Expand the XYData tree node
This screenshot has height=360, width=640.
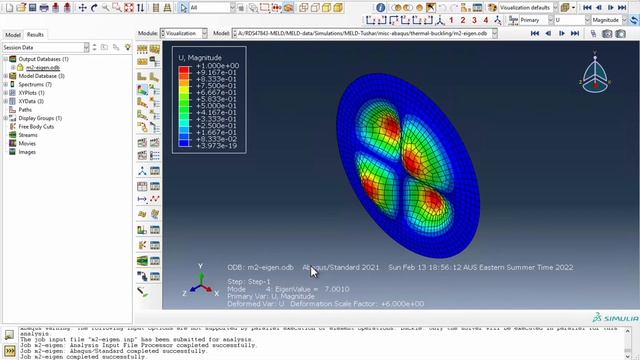(x=6, y=101)
